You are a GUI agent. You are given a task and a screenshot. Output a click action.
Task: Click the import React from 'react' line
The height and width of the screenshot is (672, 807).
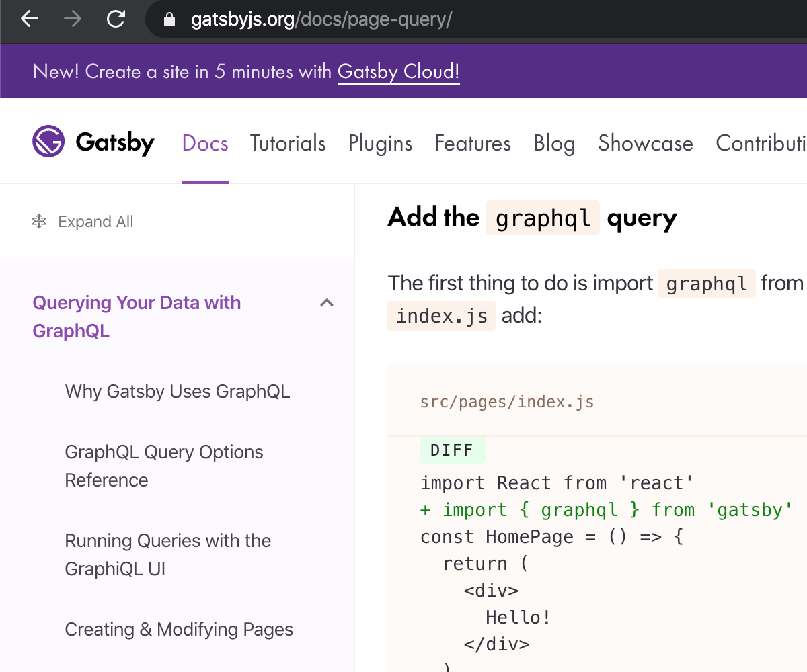point(557,483)
